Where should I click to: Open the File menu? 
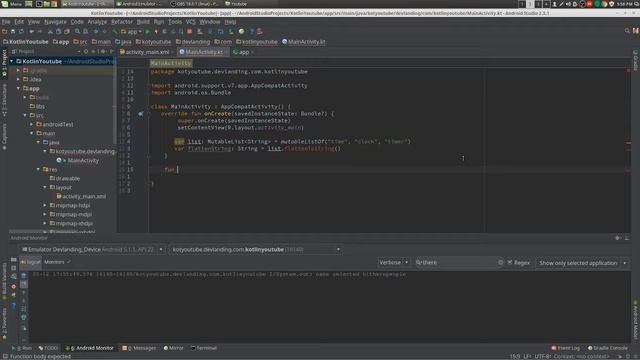(x=6, y=22)
